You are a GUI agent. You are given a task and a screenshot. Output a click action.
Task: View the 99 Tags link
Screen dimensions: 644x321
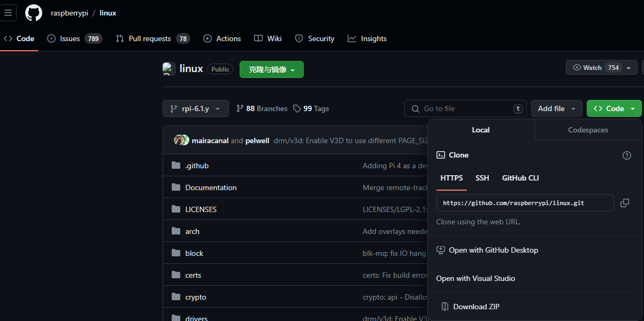[311, 108]
